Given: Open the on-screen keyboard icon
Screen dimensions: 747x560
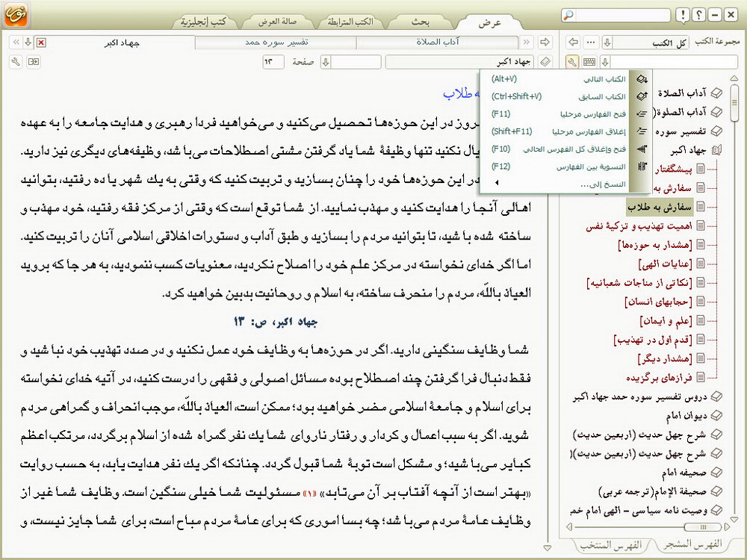Looking at the screenshot, I should coord(589,62).
